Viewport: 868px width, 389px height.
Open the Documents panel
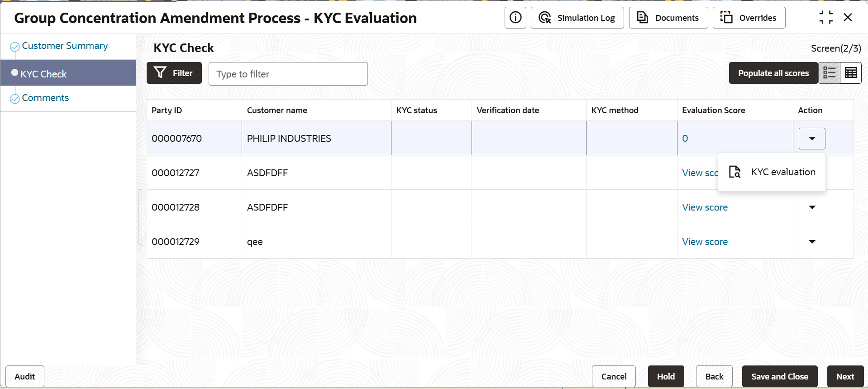(668, 18)
